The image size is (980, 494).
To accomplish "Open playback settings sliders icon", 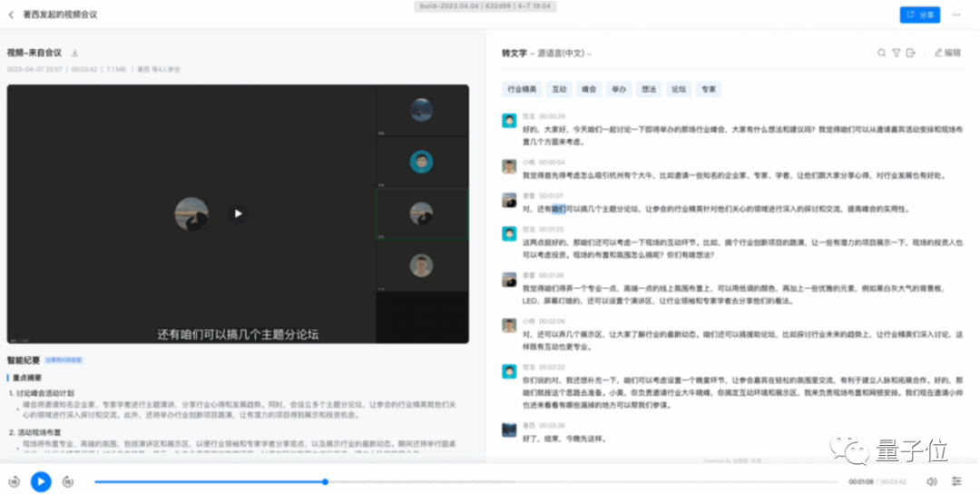I will [956, 481].
